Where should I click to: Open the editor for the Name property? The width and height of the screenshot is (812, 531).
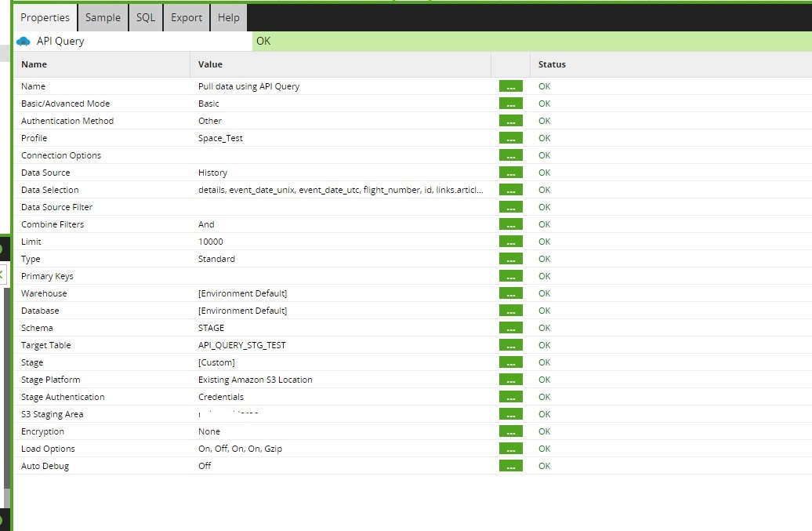click(x=510, y=86)
